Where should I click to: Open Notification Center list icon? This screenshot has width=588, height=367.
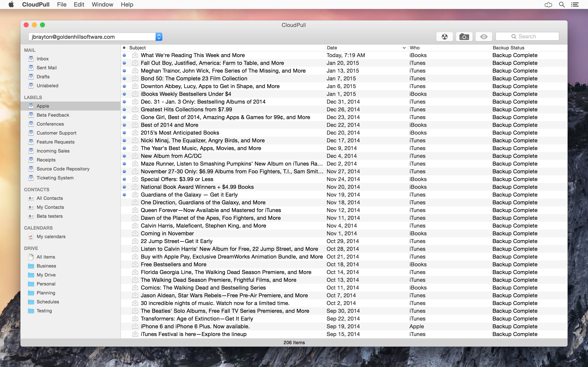click(x=575, y=5)
